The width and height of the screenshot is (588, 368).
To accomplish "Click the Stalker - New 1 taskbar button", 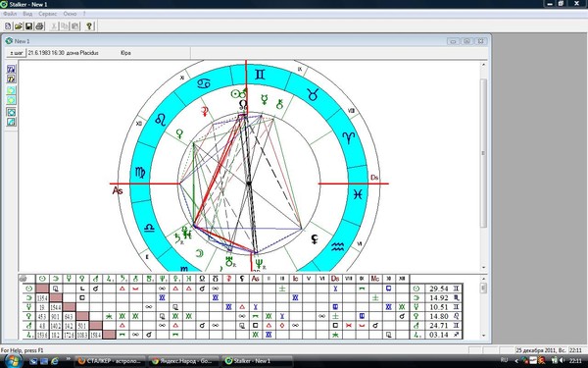I will [x=257, y=361].
